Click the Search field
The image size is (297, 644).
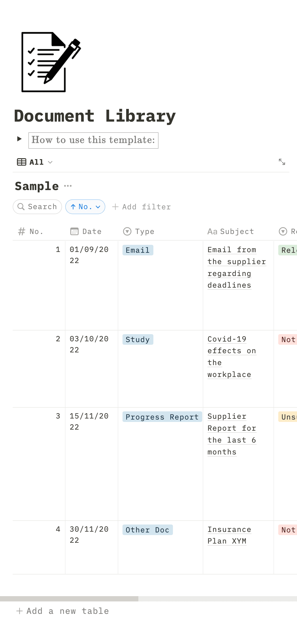[42, 207]
